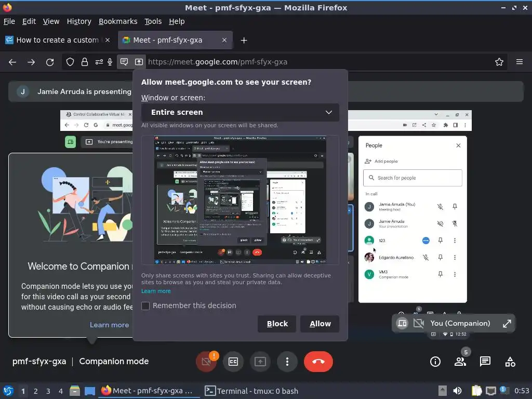The image size is (532, 399).
Task: Pin Jamie Arruda (You) in People panel
Action: [455, 207]
